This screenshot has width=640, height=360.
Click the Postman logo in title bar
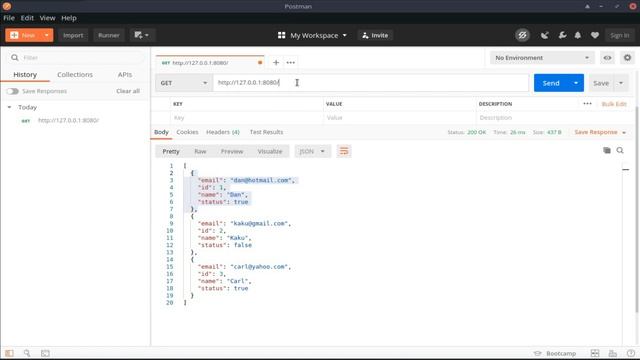tap(7, 6)
